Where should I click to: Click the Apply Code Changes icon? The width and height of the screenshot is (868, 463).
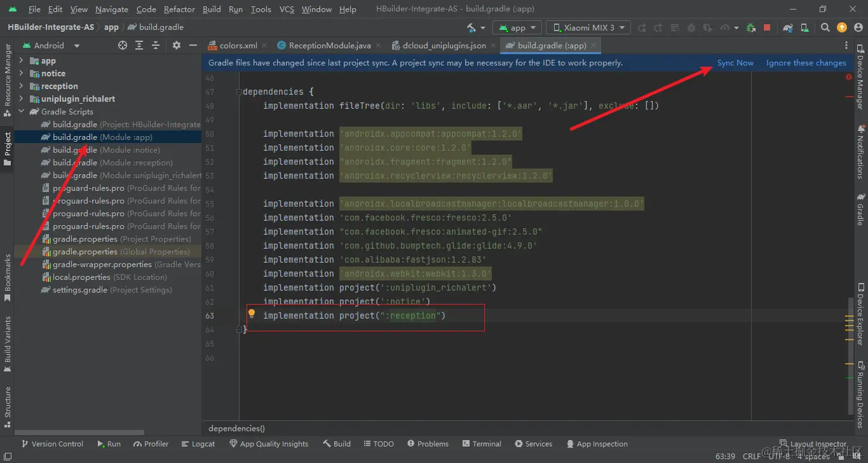click(674, 27)
